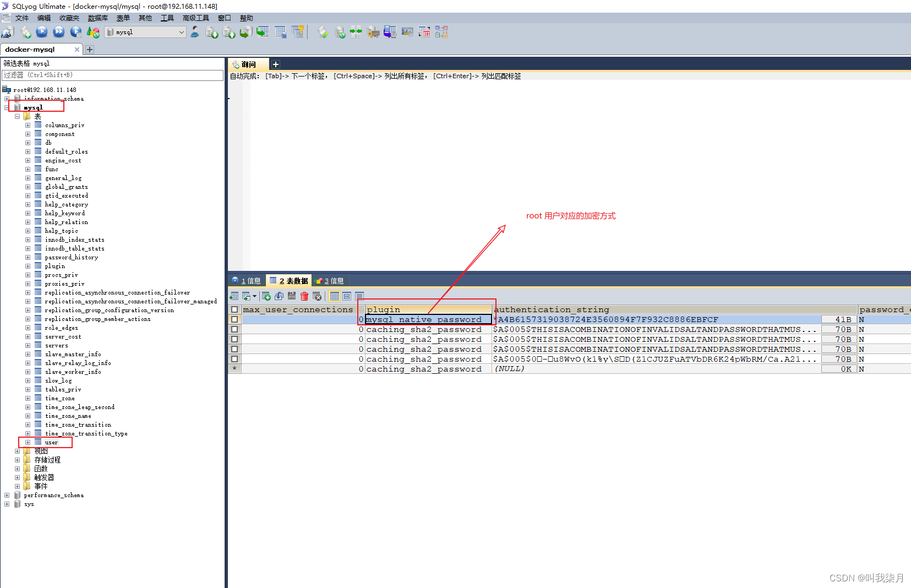Image resolution: width=911 pixels, height=588 pixels.
Task: Switch to the 1 信息 result tab
Action: point(247,281)
